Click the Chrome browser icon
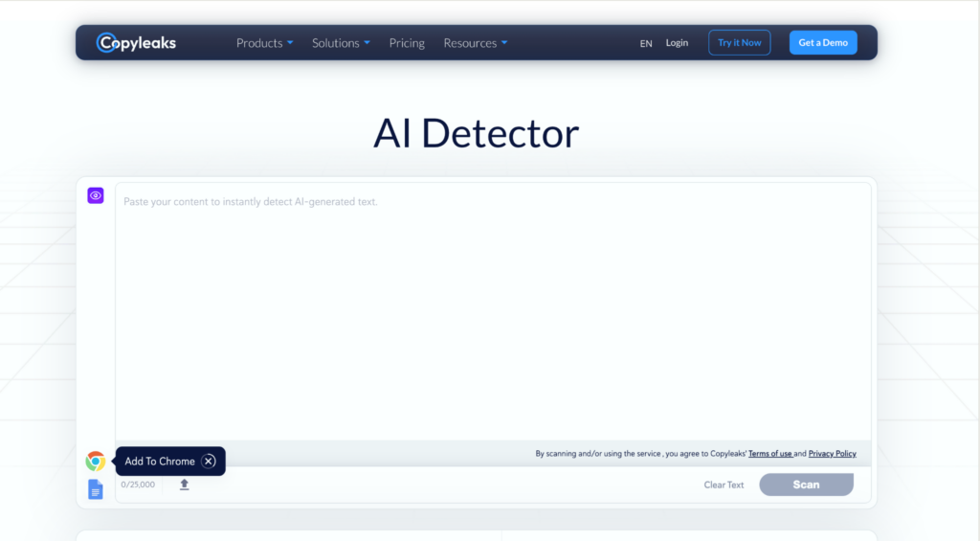Image resolution: width=980 pixels, height=541 pixels. pyautogui.click(x=96, y=462)
